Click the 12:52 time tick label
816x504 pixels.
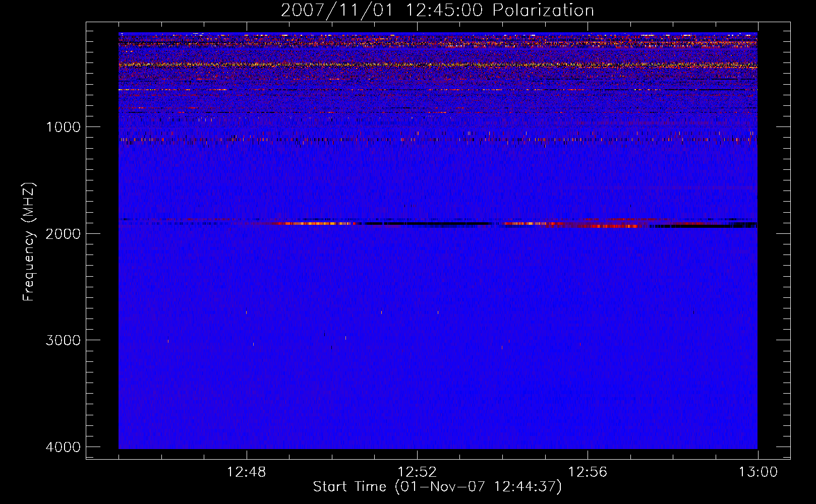tap(417, 472)
